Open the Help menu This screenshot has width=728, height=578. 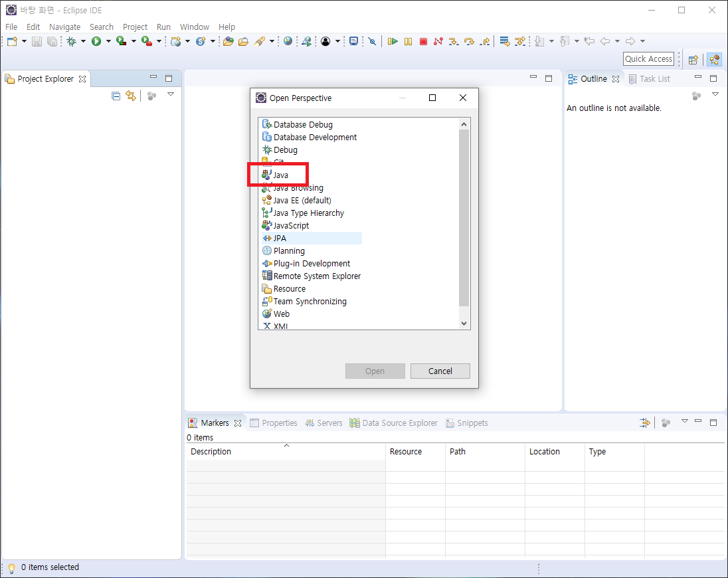227,27
